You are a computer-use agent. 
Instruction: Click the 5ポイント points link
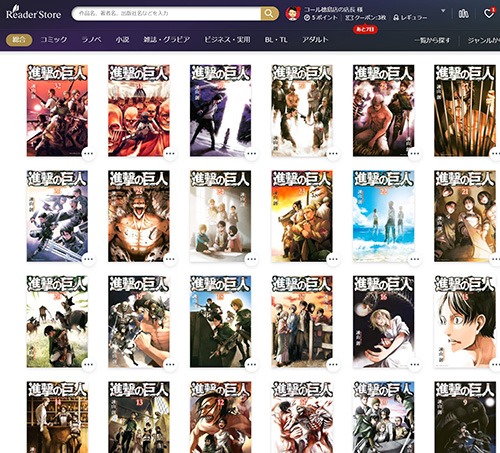tap(320, 18)
